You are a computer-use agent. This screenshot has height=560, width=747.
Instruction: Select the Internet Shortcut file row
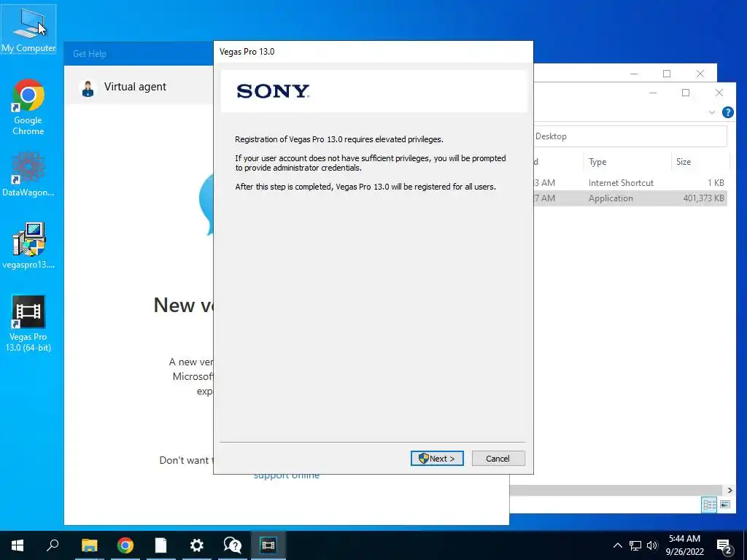click(x=630, y=183)
